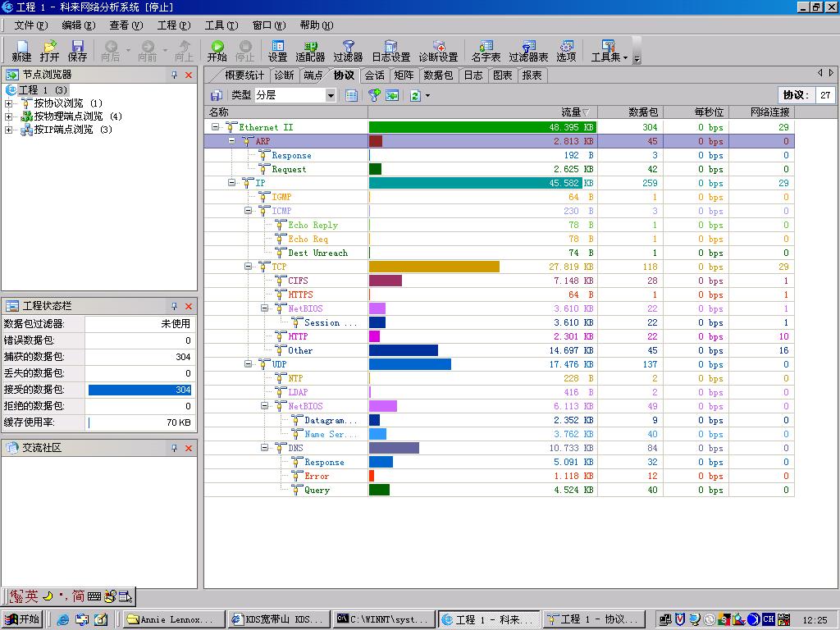840x630 pixels.
Task: Select the HTTPS protocol row
Action: click(300, 294)
